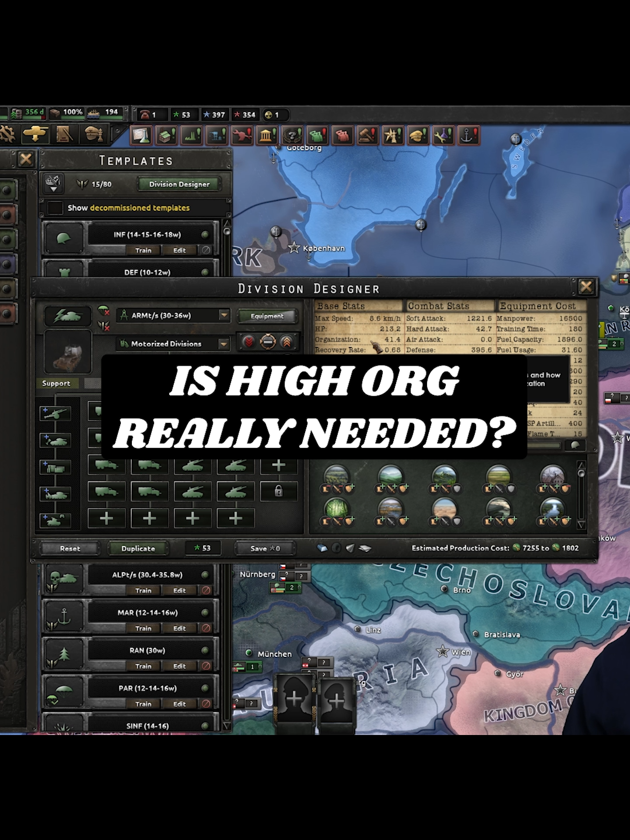This screenshot has height=840, width=630.
Task: Open the Support tab in designer
Action: [x=57, y=383]
